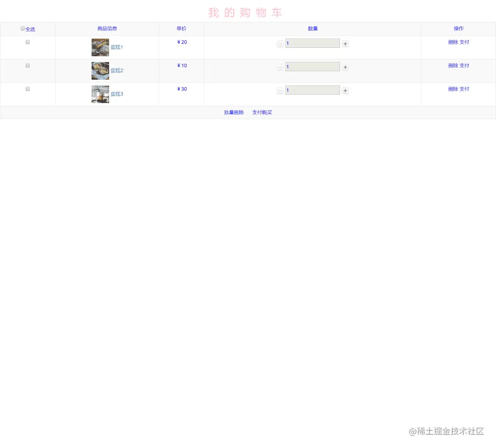Click the ¥10 price
Viewport: 496px width, 448px height.
182,66
